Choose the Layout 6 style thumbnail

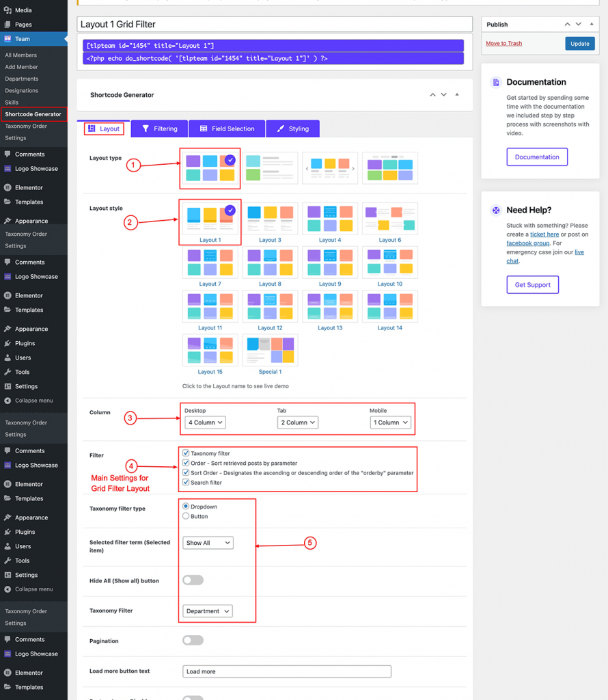pyautogui.click(x=390, y=218)
